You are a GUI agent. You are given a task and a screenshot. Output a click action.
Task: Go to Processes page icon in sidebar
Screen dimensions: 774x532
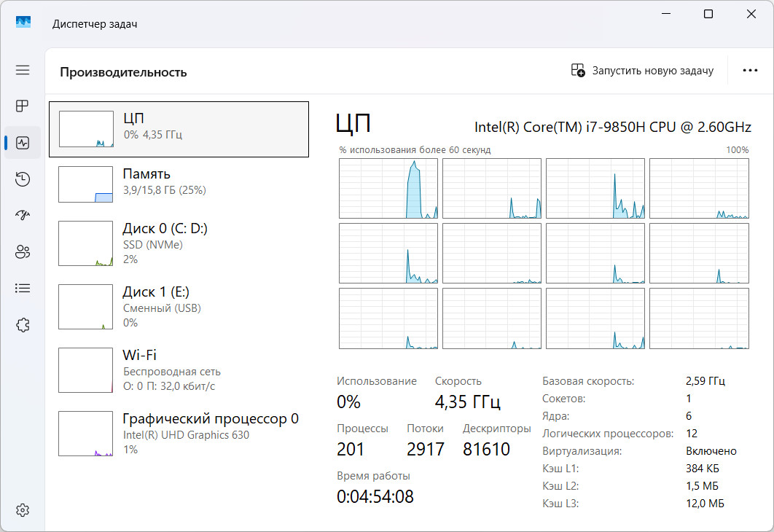pyautogui.click(x=23, y=106)
